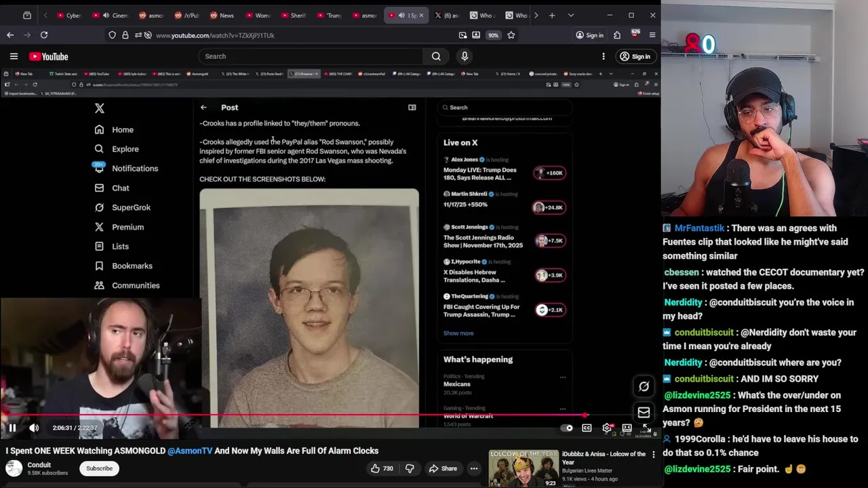Switch to the X (6) as tab
The image size is (868, 488).
tap(448, 15)
